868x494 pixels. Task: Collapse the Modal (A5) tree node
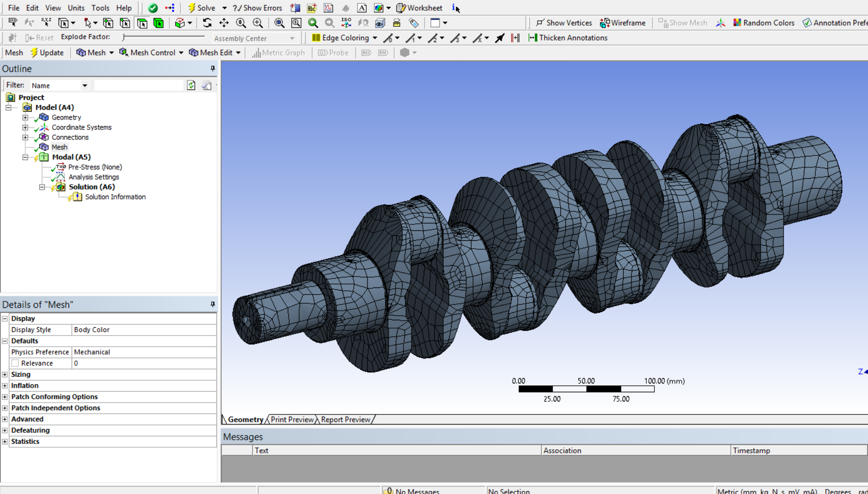click(25, 157)
